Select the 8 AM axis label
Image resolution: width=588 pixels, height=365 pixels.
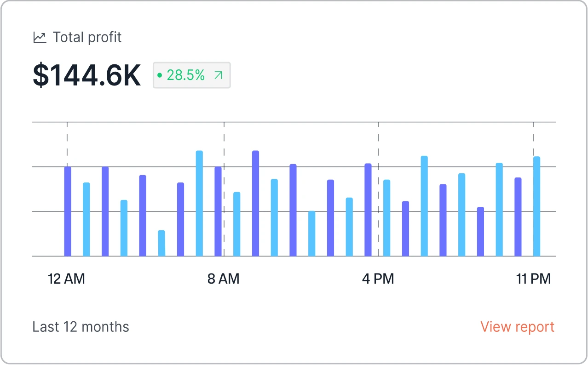(223, 279)
